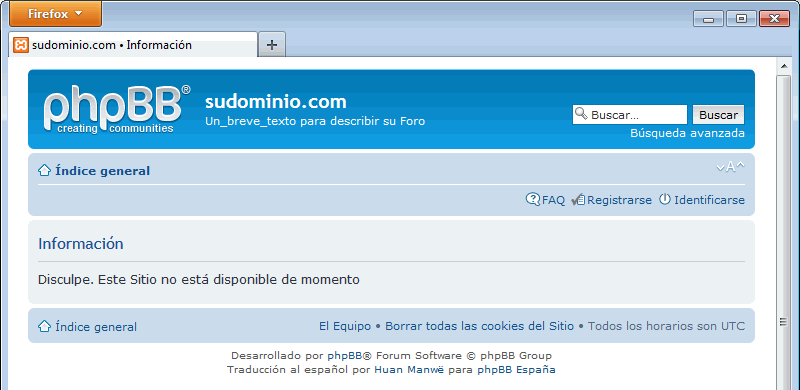
Task: Close the Firefox window
Action: (774, 19)
